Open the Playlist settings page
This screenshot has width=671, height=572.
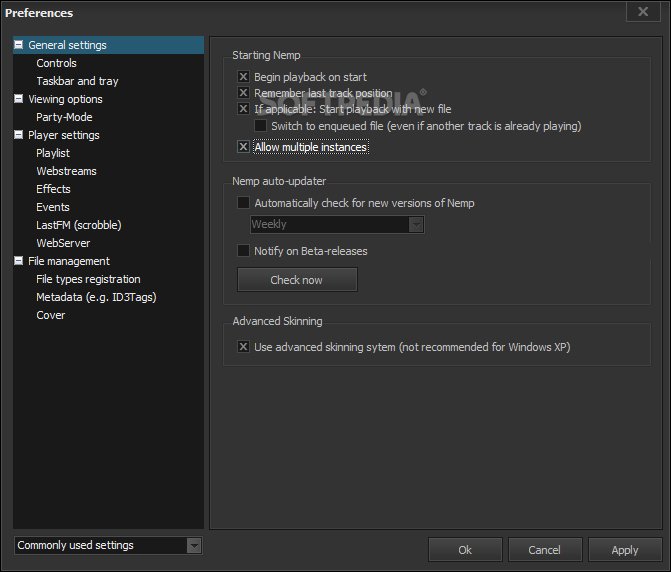coord(53,153)
